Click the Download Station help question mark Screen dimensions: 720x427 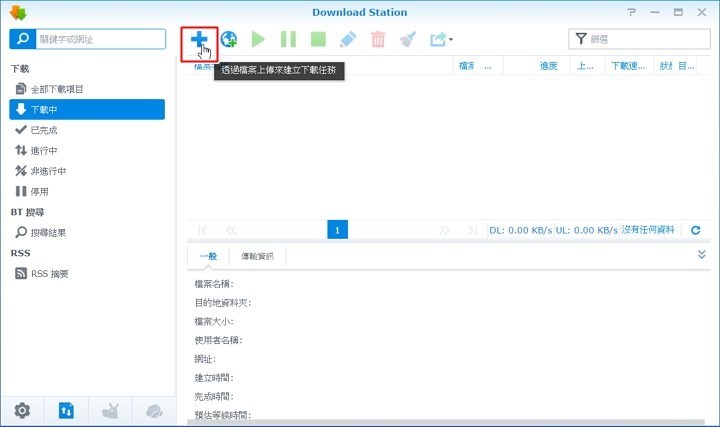[x=631, y=12]
